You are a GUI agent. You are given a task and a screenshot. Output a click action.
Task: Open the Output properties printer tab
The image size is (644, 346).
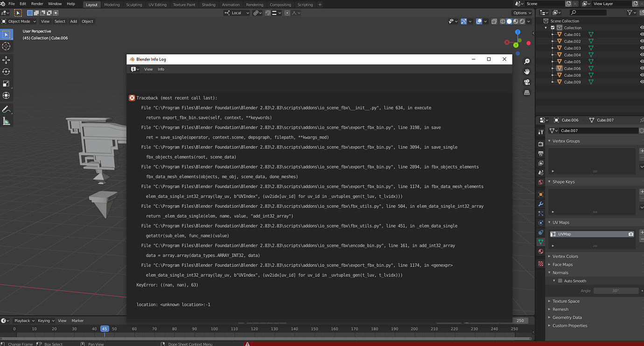pyautogui.click(x=541, y=153)
